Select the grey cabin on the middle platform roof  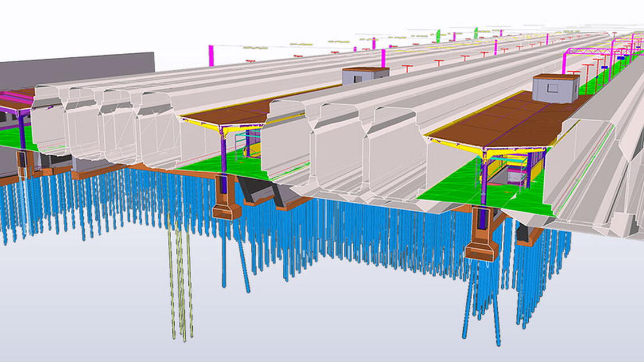tap(365, 76)
